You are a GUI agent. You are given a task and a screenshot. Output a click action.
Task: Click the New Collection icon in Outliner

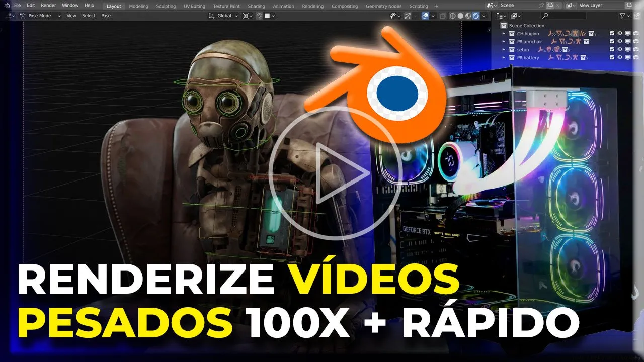click(x=637, y=16)
